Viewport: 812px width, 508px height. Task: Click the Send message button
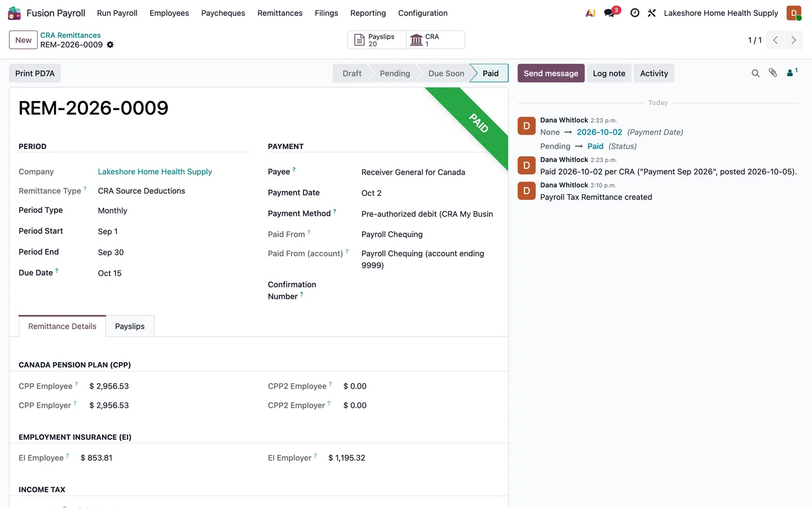pyautogui.click(x=551, y=73)
